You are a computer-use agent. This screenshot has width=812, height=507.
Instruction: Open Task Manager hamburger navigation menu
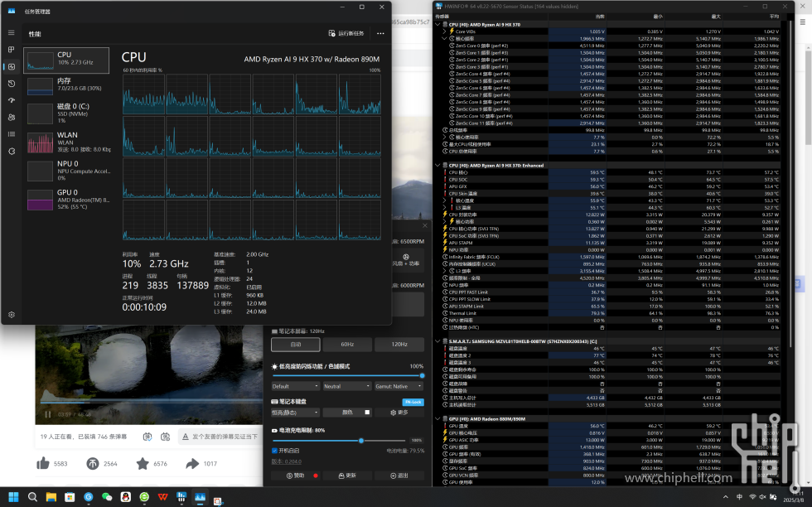click(12, 32)
